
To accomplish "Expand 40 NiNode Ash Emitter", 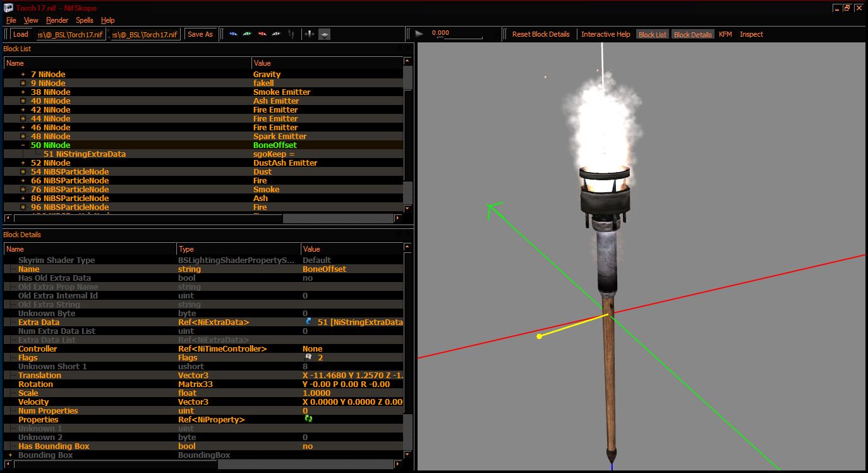I will pyautogui.click(x=23, y=101).
